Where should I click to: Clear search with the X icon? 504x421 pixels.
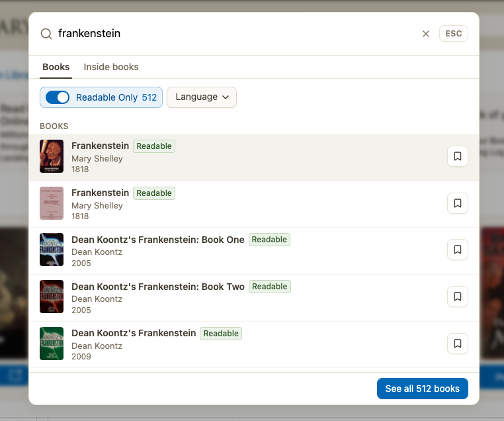click(x=425, y=34)
